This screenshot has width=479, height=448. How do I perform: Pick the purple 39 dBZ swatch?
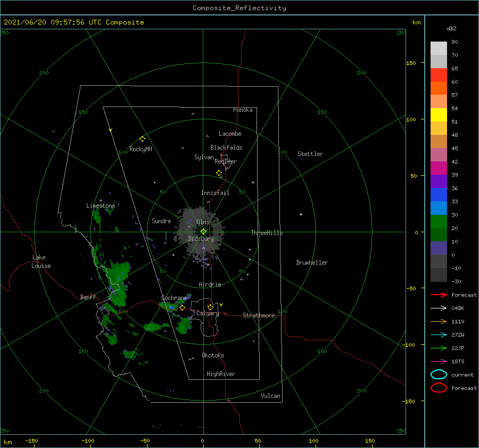point(439,182)
